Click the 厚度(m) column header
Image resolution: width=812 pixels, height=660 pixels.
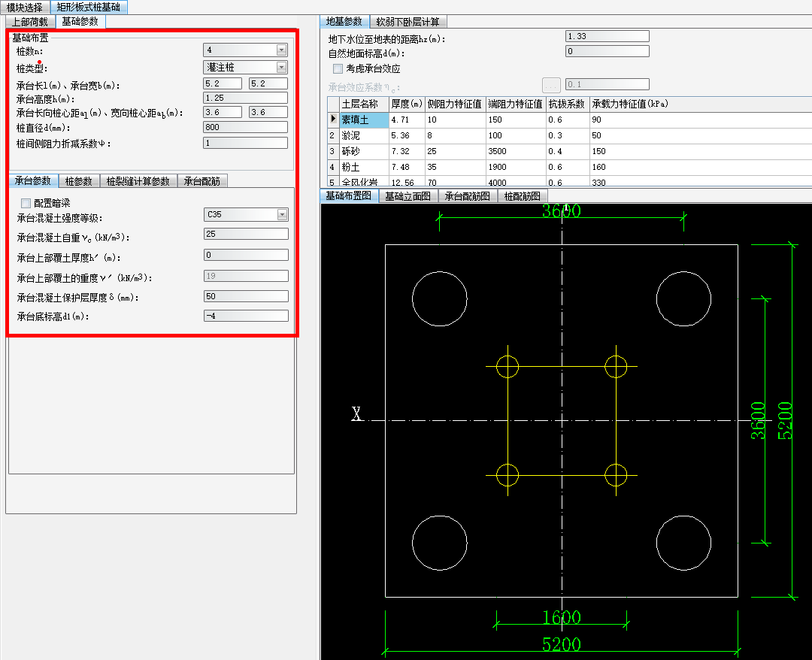pos(407,104)
